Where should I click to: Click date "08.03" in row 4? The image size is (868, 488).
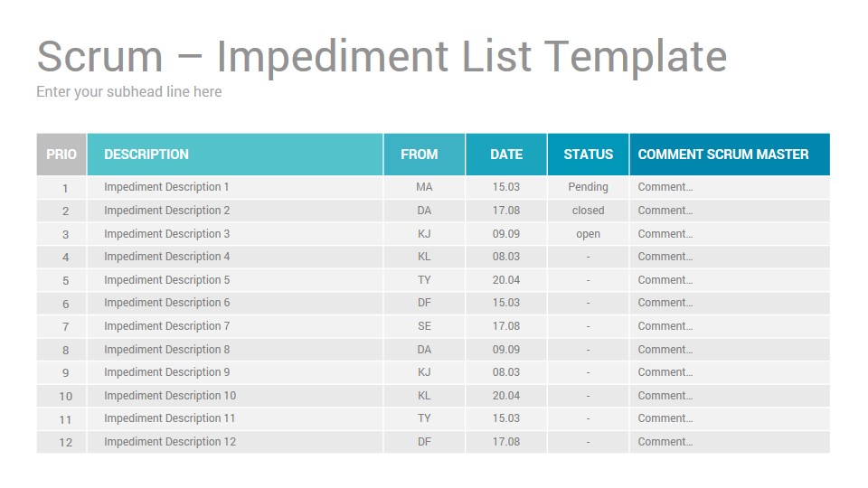pos(506,257)
